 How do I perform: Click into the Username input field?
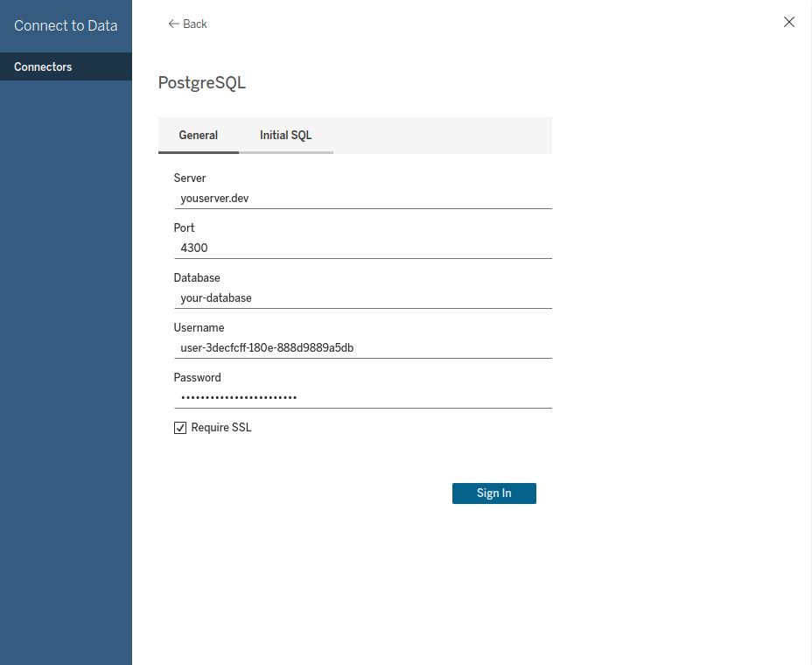[x=362, y=347]
